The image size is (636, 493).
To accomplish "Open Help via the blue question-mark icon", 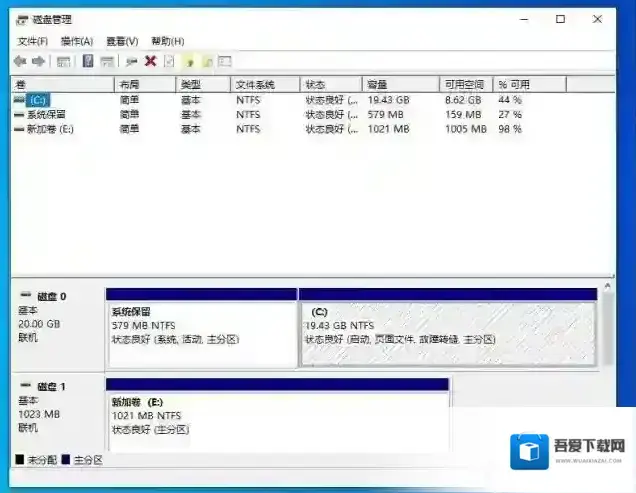I will (x=88, y=61).
